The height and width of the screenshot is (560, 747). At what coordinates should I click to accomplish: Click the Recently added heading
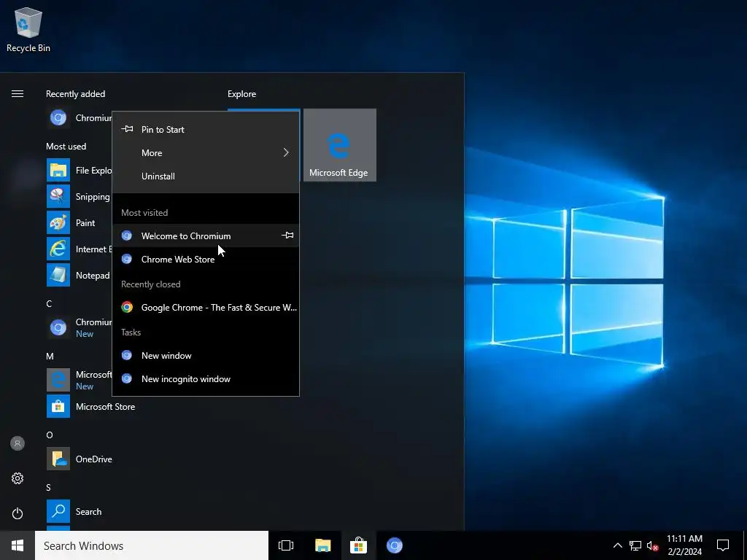75,94
